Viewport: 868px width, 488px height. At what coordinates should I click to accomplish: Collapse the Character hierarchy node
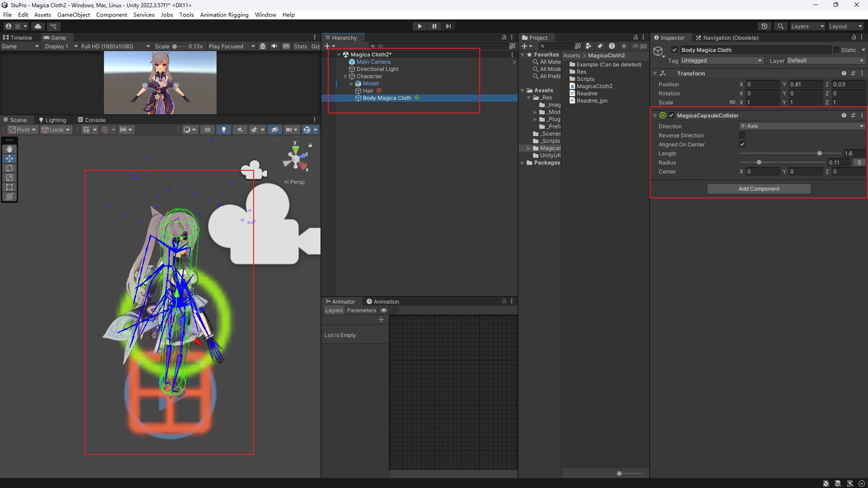345,76
